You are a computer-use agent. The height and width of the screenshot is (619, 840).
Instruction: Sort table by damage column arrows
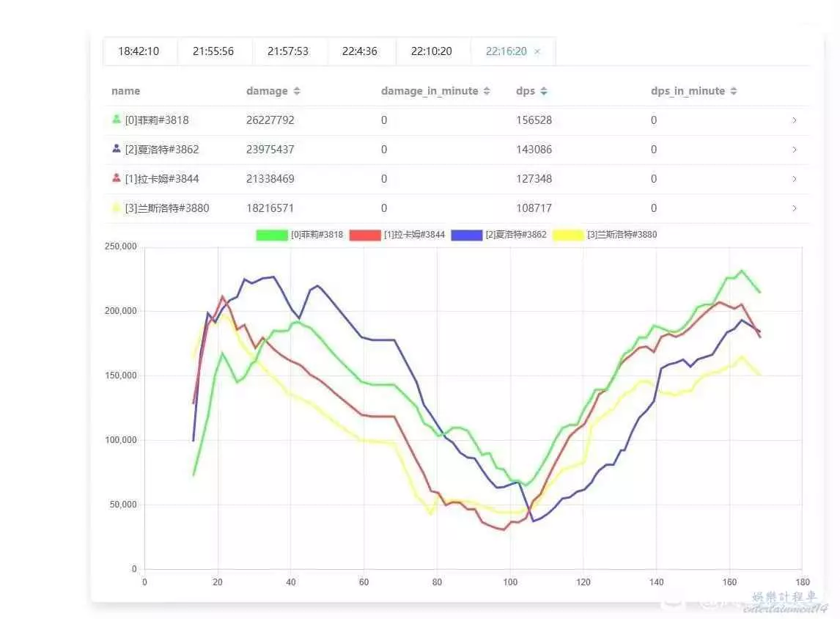coord(297,92)
